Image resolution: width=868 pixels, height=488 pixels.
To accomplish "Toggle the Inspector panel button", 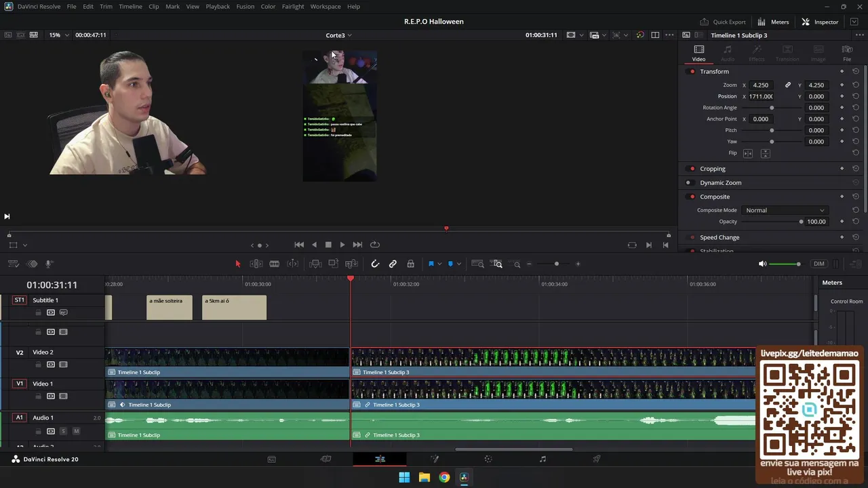I will (820, 22).
